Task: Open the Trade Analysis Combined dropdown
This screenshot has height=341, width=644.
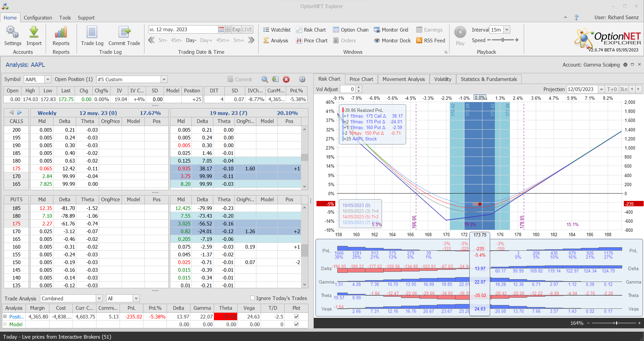Action: (x=99, y=298)
